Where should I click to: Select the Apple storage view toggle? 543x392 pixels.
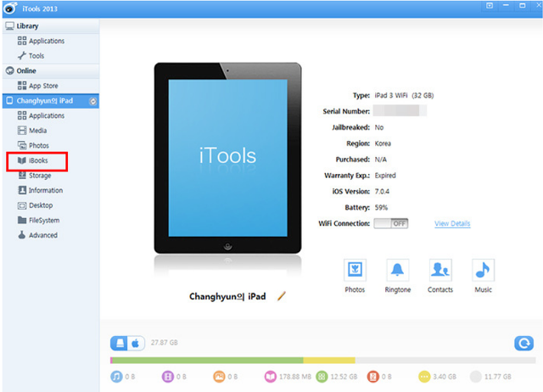click(136, 343)
